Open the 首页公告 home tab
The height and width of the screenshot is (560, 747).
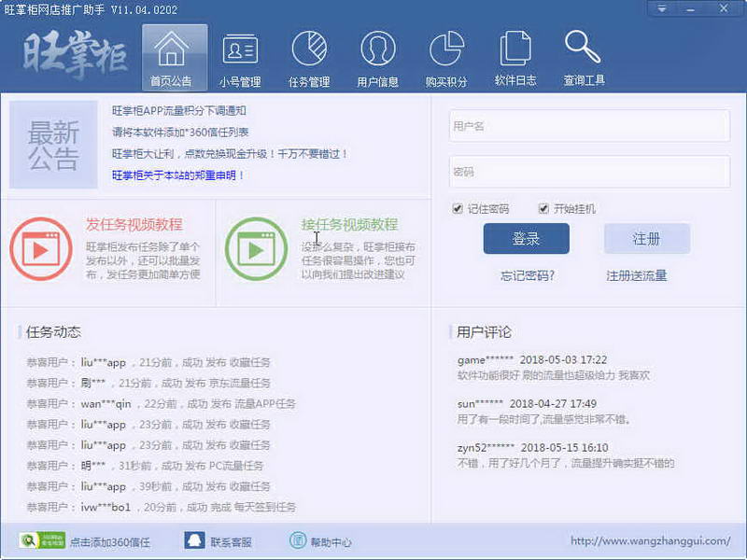[x=171, y=58]
